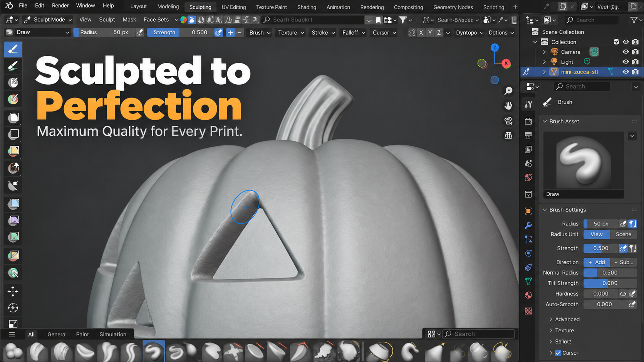This screenshot has width=644, height=362.
Task: Toggle Collection exclude checkbox
Action: tap(616, 42)
